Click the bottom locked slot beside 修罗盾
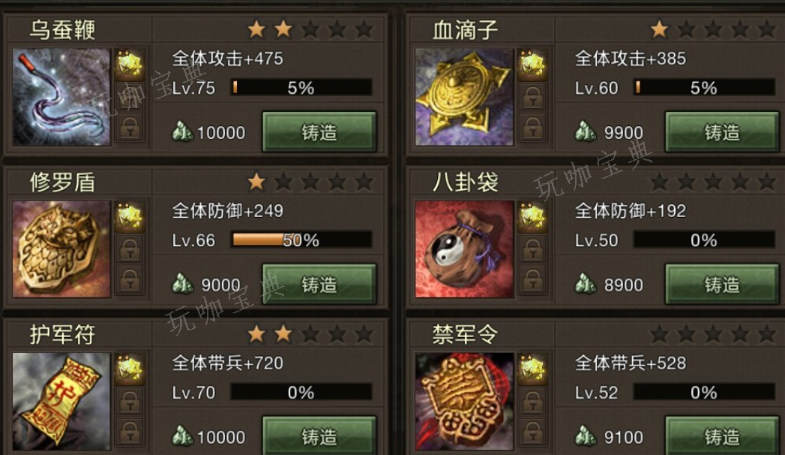Screen dimensions: 785x455 pyautogui.click(x=130, y=280)
